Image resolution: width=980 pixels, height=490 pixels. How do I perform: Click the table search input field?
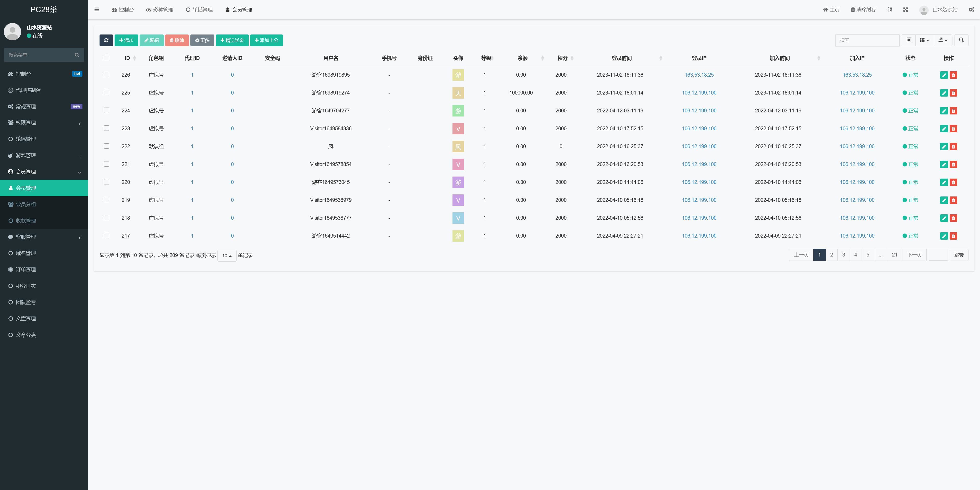867,40
